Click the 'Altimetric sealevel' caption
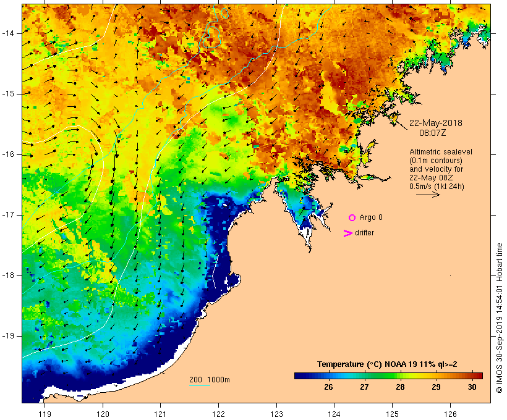Screen dimensions: 507x420 tap(441, 152)
